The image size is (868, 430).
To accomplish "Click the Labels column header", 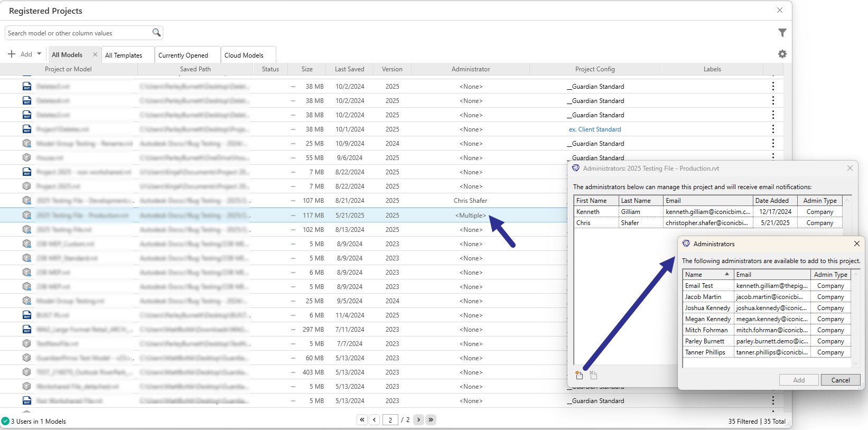I will point(712,69).
